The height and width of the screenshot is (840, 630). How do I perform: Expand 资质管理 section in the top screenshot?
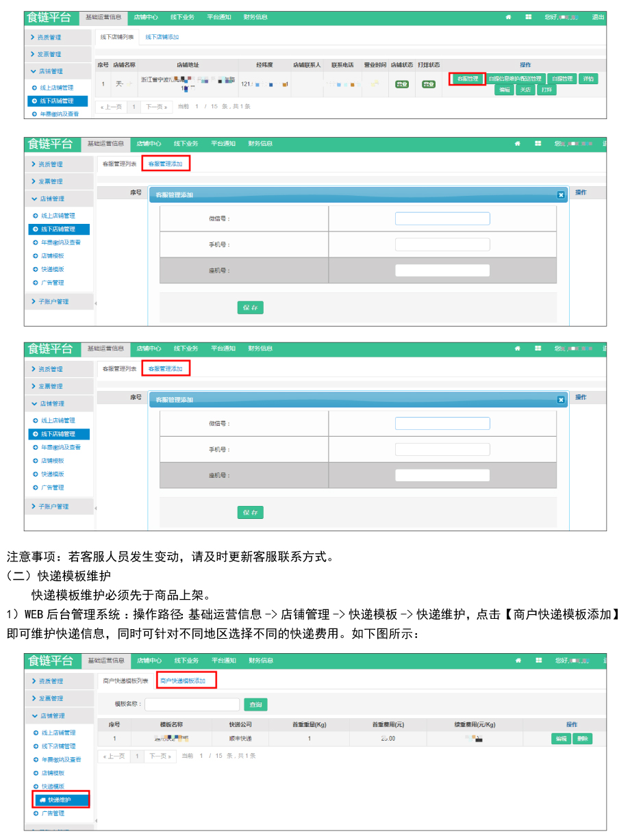[x=58, y=37]
